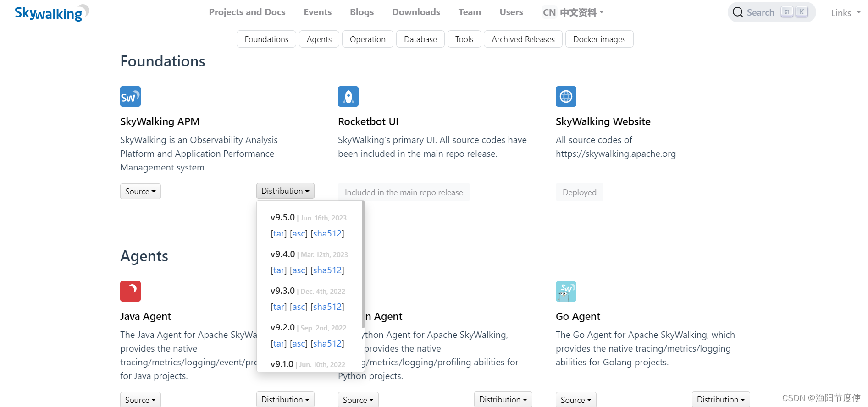Click the Search input field

click(772, 12)
